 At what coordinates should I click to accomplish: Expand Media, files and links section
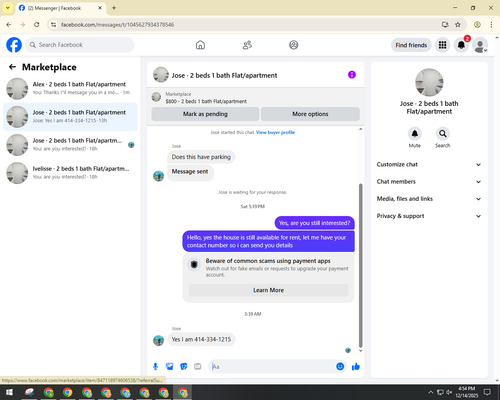[x=429, y=199]
